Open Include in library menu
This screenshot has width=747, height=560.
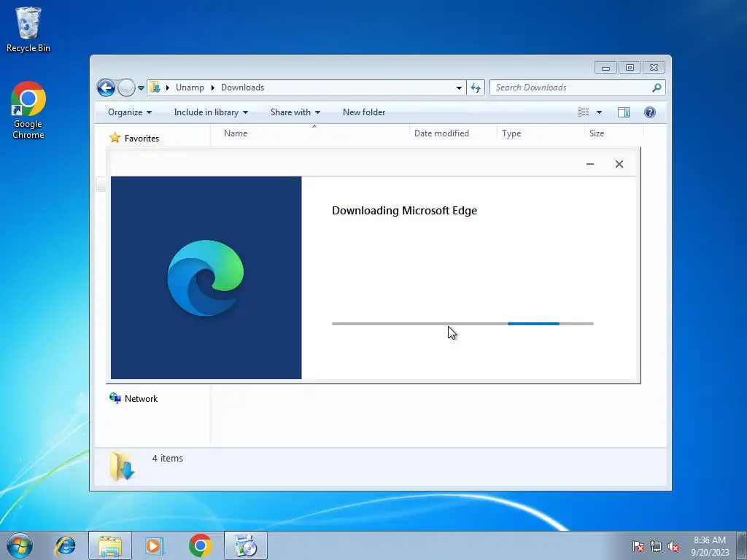point(211,112)
